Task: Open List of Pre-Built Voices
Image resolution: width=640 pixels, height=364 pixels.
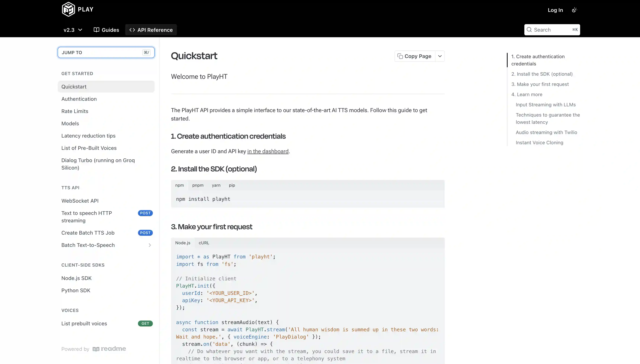Action: tap(106, 148)
